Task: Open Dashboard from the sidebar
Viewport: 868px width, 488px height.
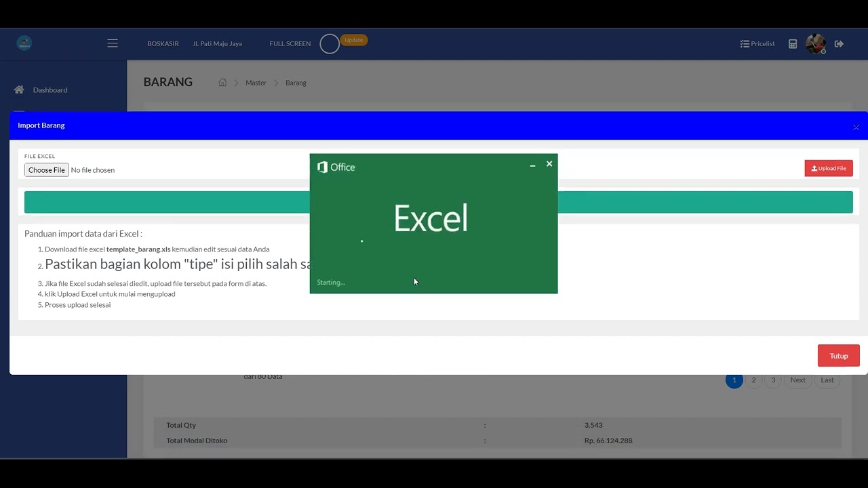Action: [50, 90]
